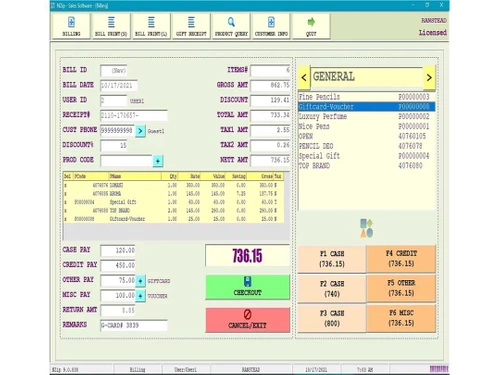
Task: Click the Total Amt value field
Action: [270, 115]
